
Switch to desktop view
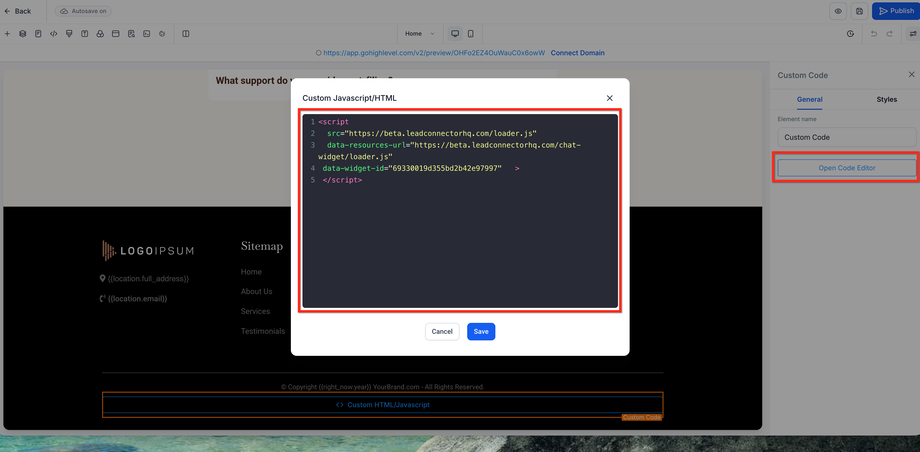[x=455, y=34]
